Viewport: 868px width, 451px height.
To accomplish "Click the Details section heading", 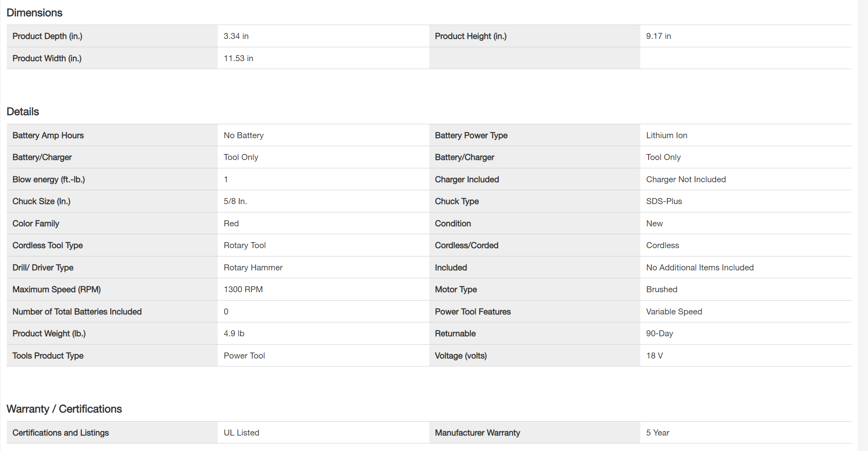I will (x=23, y=112).
